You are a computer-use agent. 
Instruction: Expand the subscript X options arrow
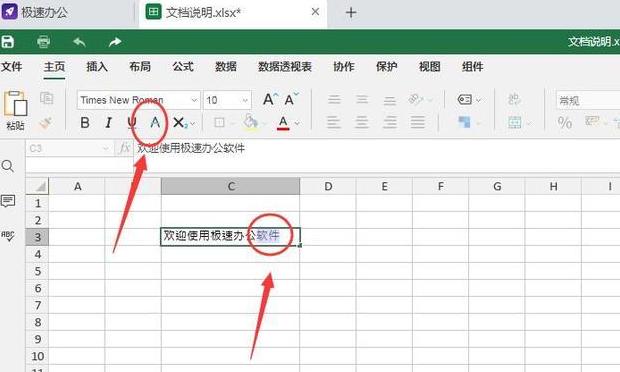193,124
